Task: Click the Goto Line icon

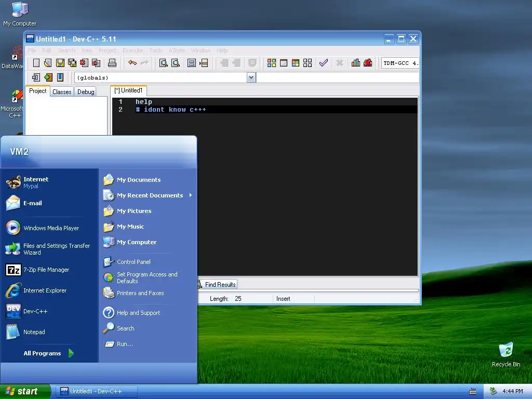Action: 204,63
